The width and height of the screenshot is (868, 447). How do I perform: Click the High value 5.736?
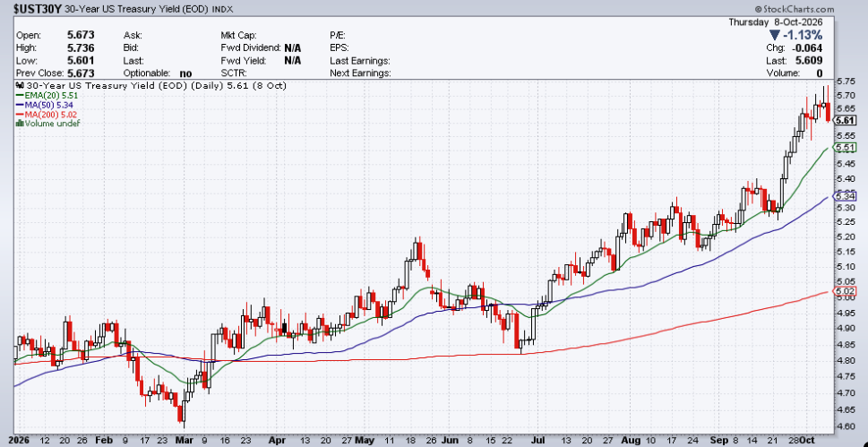coord(81,47)
